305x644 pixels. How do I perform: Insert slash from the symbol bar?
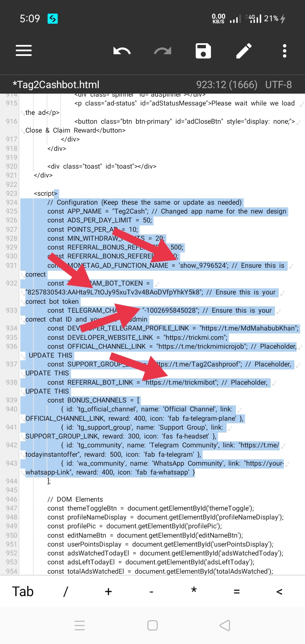coord(66,591)
